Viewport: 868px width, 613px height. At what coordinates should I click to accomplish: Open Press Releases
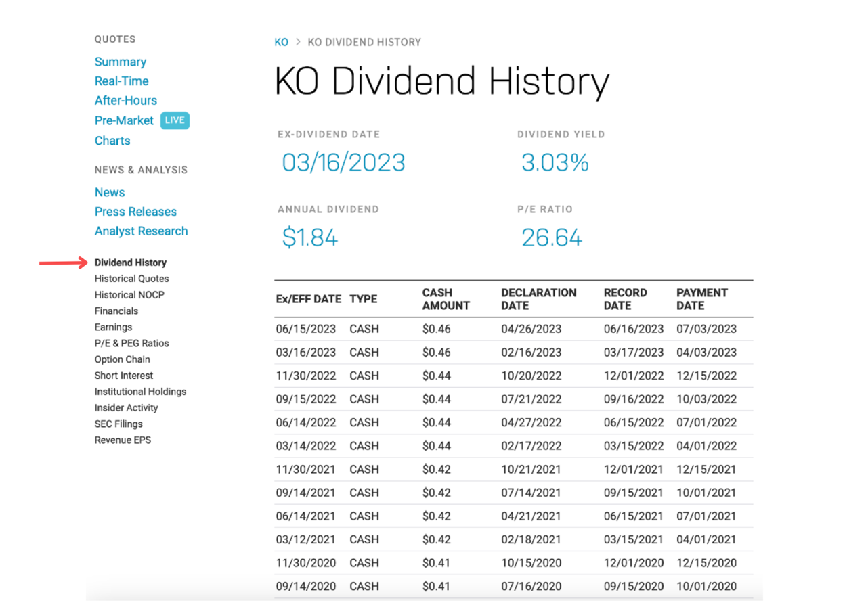[x=135, y=212]
